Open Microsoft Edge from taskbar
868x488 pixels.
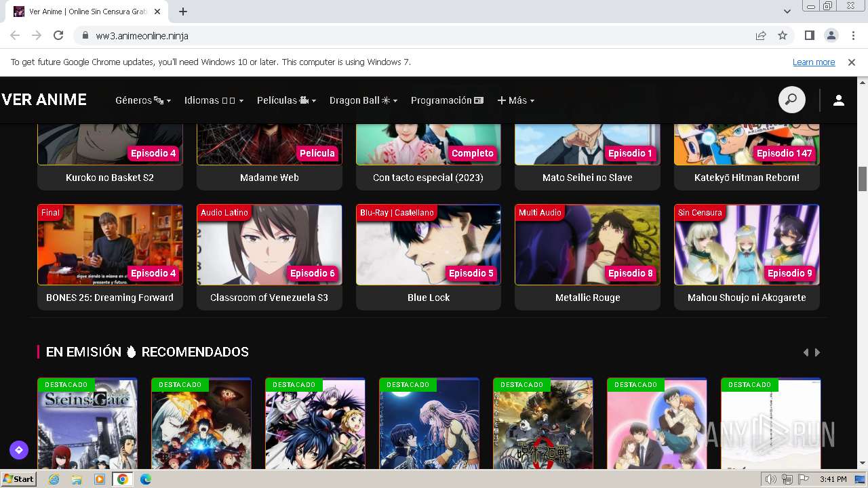coord(146,479)
